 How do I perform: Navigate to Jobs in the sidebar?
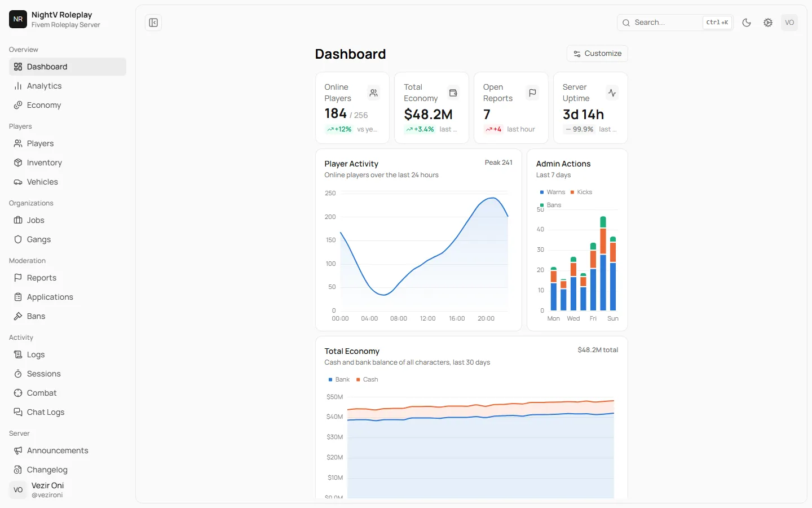click(68, 220)
